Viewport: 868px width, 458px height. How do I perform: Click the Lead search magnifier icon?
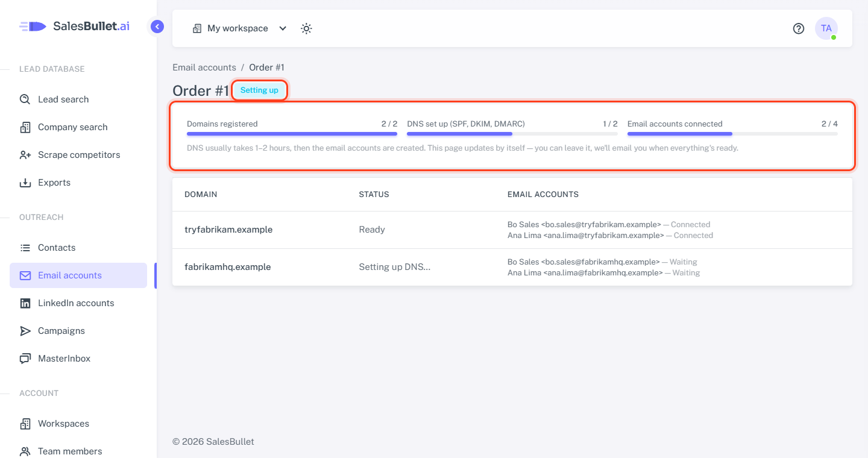25,99
